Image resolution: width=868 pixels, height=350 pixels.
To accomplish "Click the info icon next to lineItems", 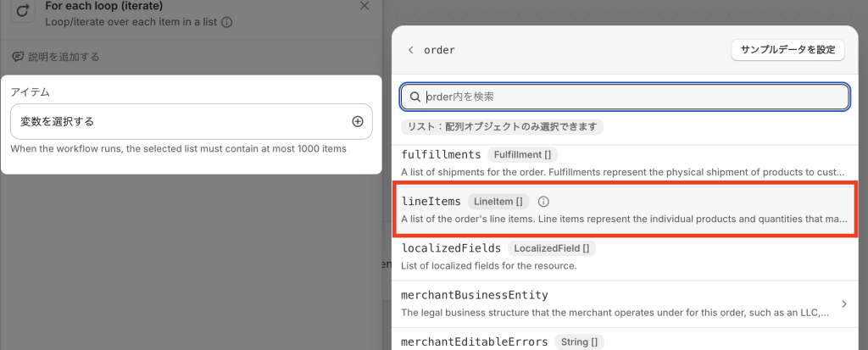I will [x=544, y=202].
